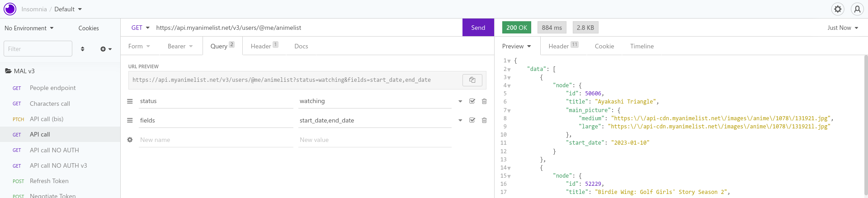Open GET method dropdown

[140, 28]
